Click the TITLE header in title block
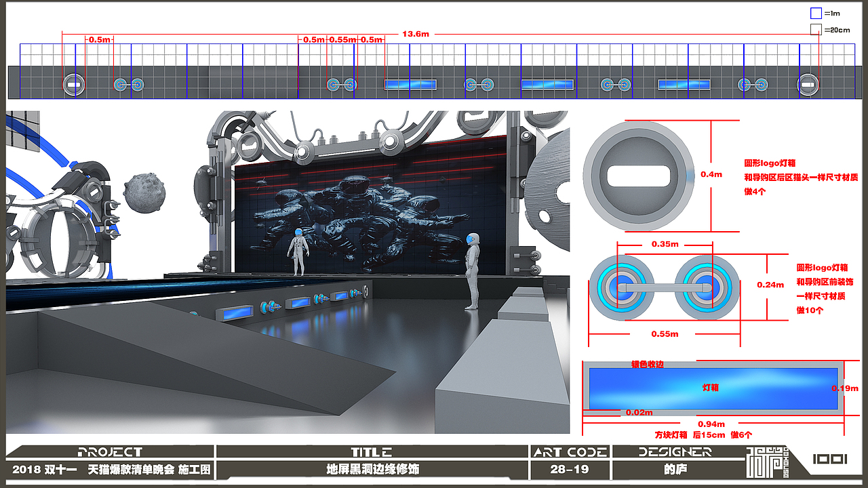 (x=371, y=452)
